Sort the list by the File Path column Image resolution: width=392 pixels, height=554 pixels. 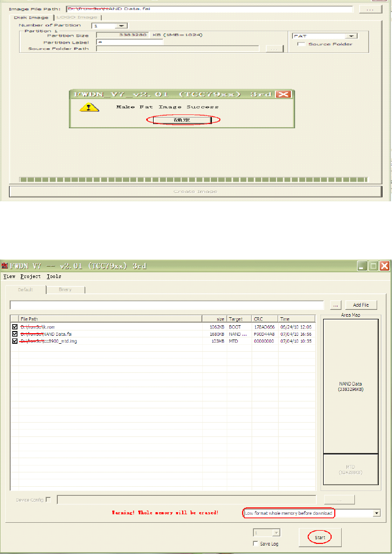click(x=110, y=319)
